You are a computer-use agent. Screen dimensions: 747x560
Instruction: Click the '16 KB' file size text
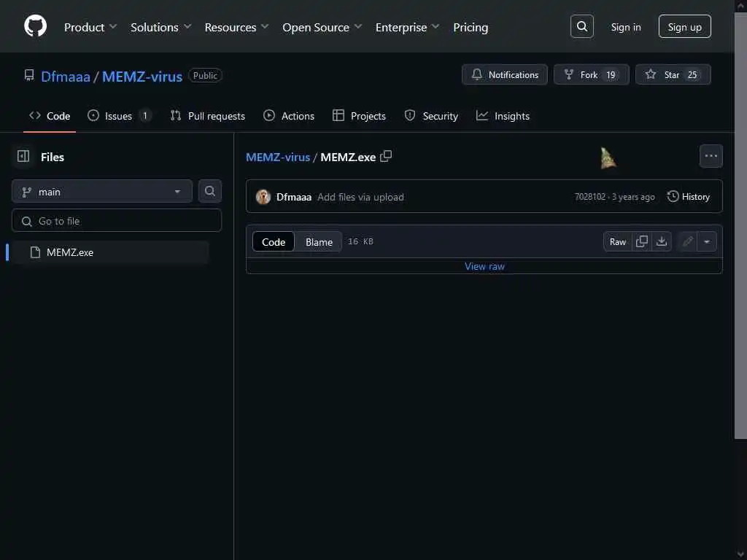coord(360,241)
